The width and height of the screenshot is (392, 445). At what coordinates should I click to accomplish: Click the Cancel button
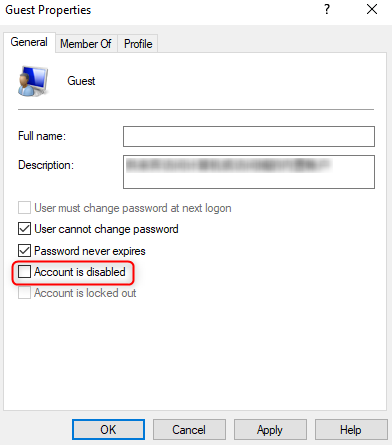pyautogui.click(x=189, y=430)
